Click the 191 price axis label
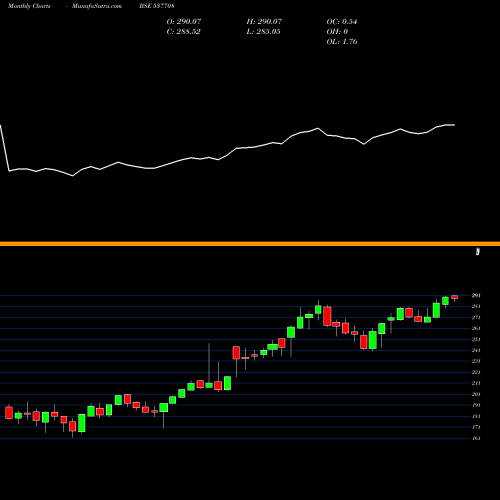The height and width of the screenshot is (500, 500). (x=476, y=405)
